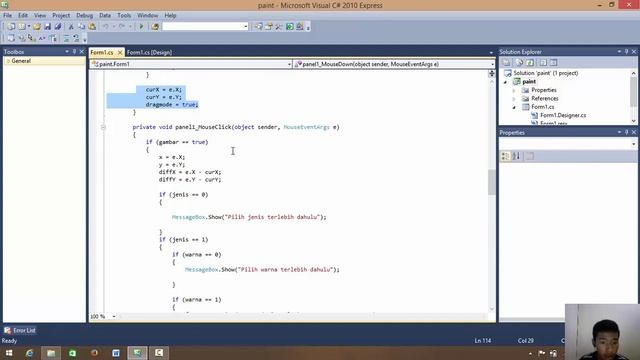This screenshot has height=360, width=640.
Task: Click the editor split-window handle above scrollbar
Action: 491,73
